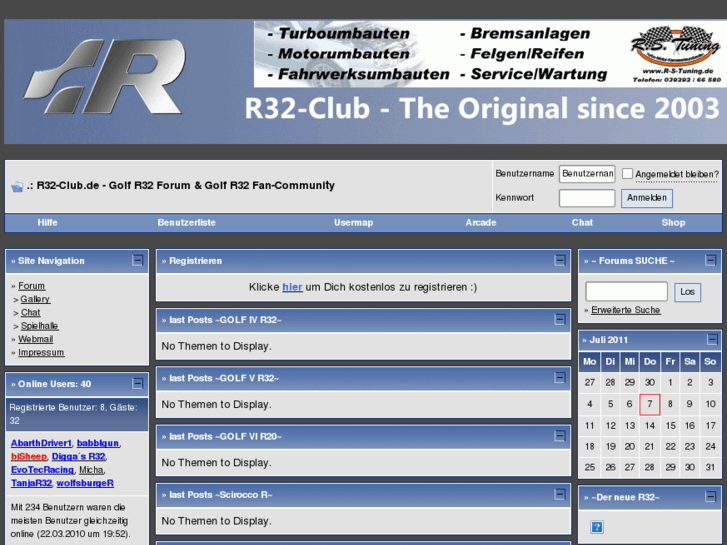Select day 31 in the calendar
The height and width of the screenshot is (545, 727).
pyautogui.click(x=710, y=468)
